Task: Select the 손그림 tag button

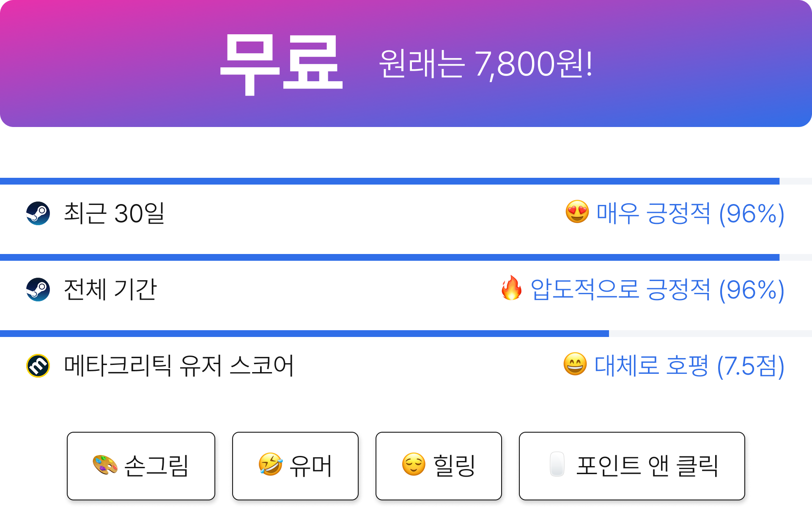Action: click(141, 466)
